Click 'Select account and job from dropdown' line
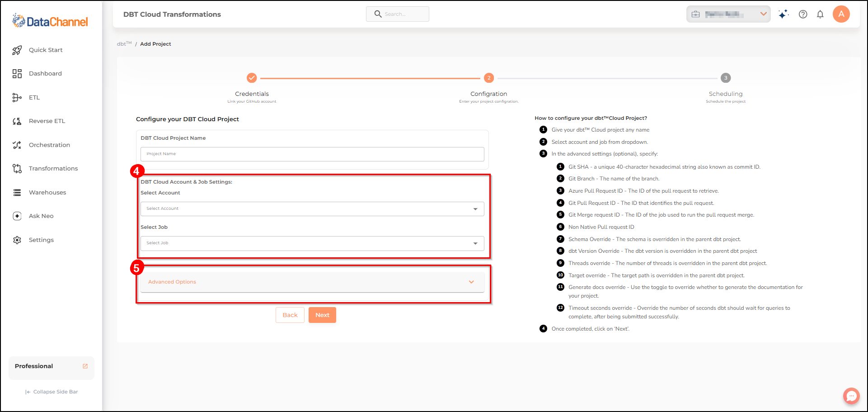This screenshot has height=412, width=868. coord(600,142)
